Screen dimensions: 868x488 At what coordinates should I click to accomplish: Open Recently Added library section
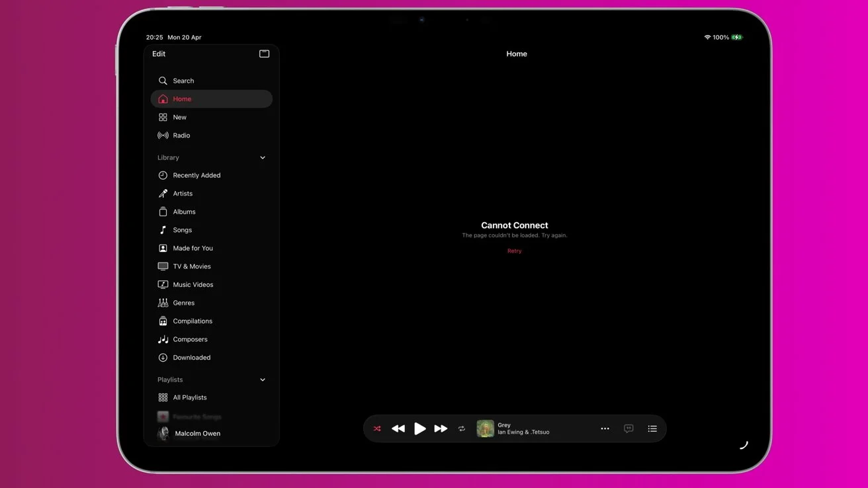pyautogui.click(x=196, y=175)
